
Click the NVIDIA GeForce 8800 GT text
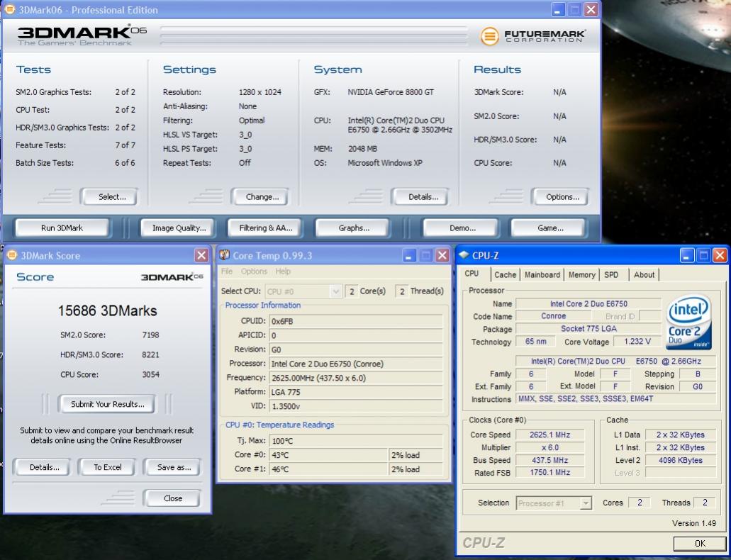point(391,92)
